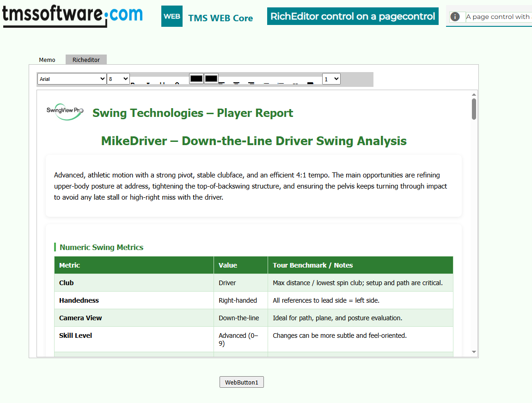
Task: Click the SwingView Pro logo in the report
Action: click(x=65, y=111)
